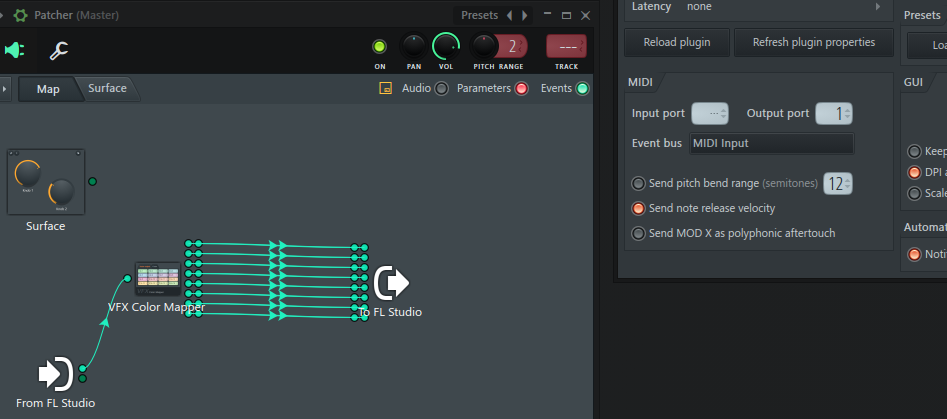Click the orange window view icon

[x=385, y=88]
